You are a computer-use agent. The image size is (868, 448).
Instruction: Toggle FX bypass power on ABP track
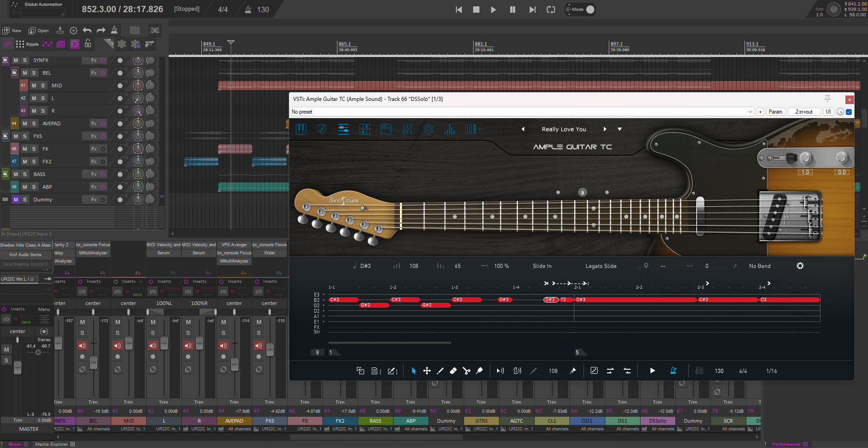tap(103, 187)
